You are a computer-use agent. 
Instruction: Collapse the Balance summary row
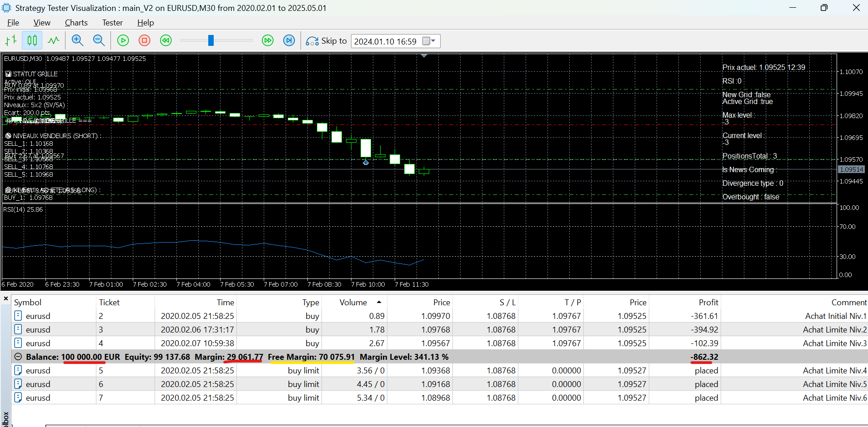18,357
